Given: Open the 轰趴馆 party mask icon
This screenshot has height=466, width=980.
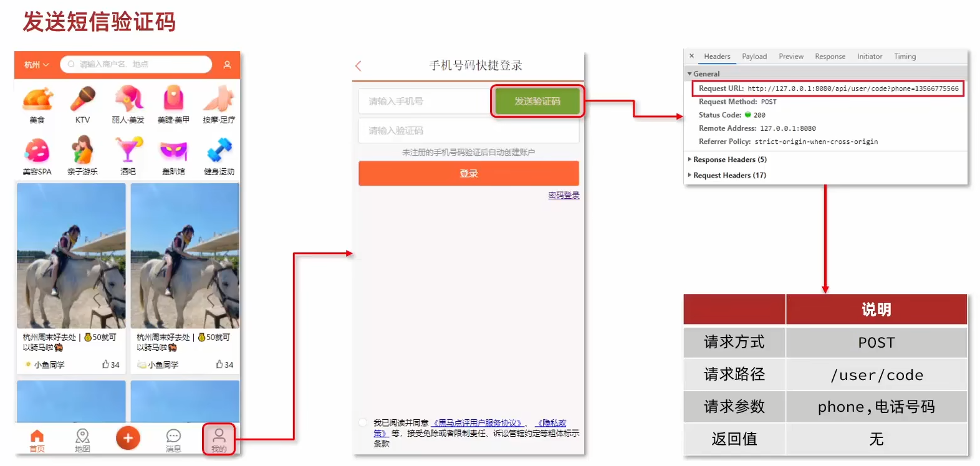Looking at the screenshot, I should click(x=173, y=150).
